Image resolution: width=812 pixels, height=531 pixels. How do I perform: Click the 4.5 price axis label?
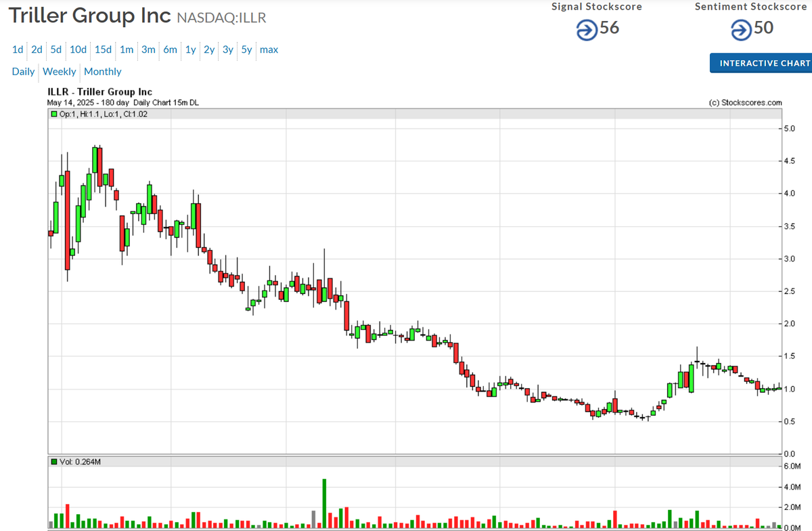(790, 161)
